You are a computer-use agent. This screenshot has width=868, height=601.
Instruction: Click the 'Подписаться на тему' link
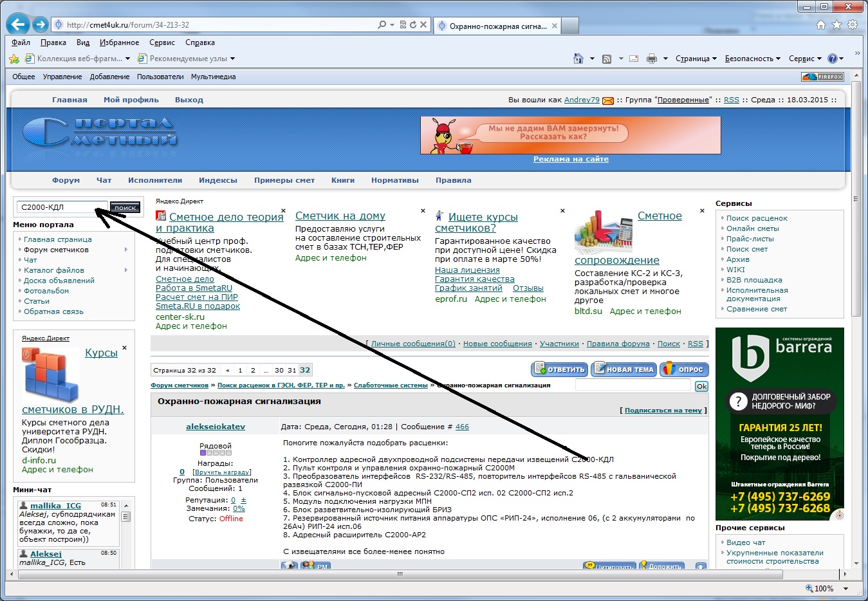pyautogui.click(x=663, y=411)
